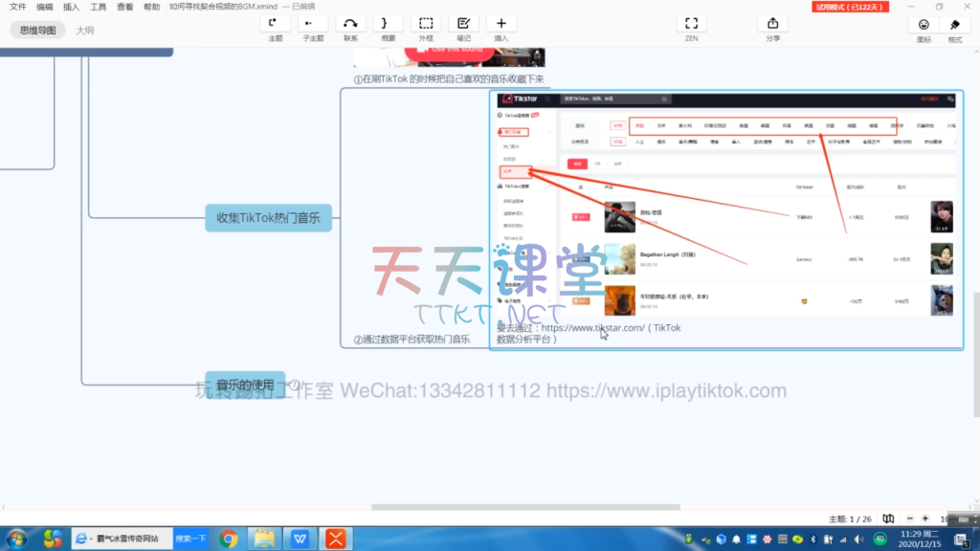Switch to the 大纲 (Outline) view tab
The height and width of the screenshot is (551, 980).
click(x=85, y=31)
